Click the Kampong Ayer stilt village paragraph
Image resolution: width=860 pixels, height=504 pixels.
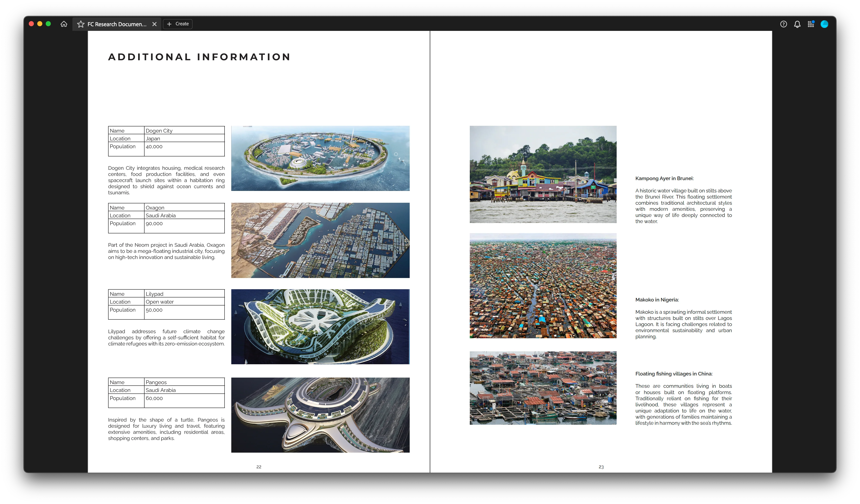[x=684, y=206]
